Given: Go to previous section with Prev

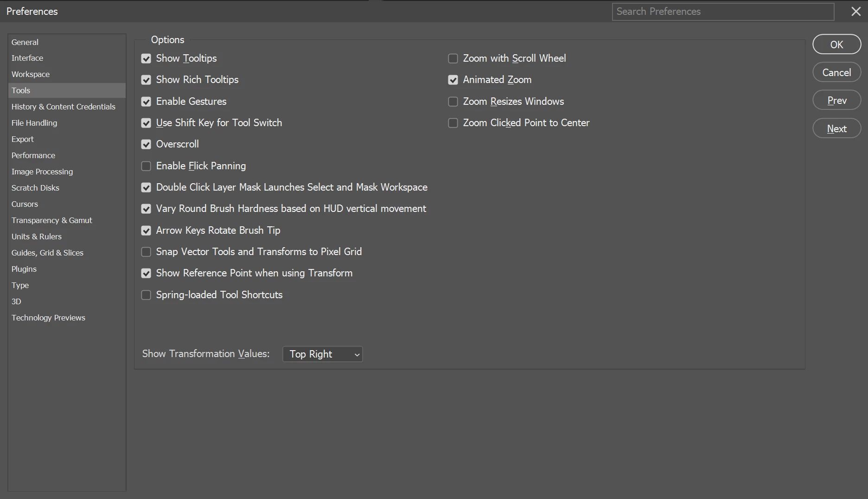Looking at the screenshot, I should pos(837,100).
